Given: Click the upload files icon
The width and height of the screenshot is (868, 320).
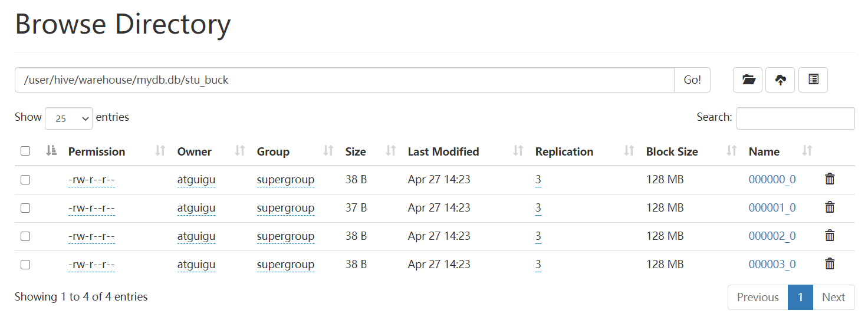Looking at the screenshot, I should (x=780, y=80).
